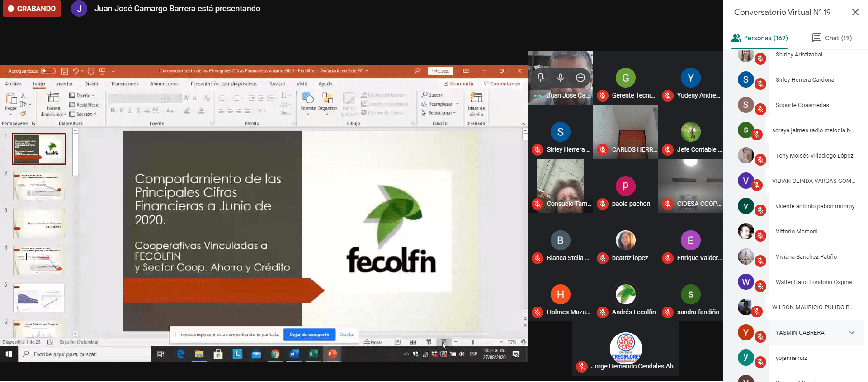Click the Comentarios button
Screen dimensions: 868x382
(x=502, y=84)
